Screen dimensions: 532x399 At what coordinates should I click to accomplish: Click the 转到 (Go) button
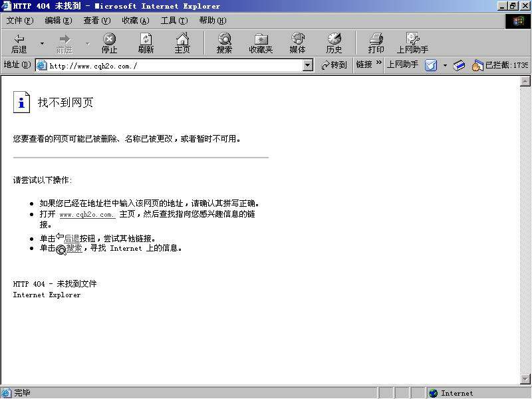334,65
